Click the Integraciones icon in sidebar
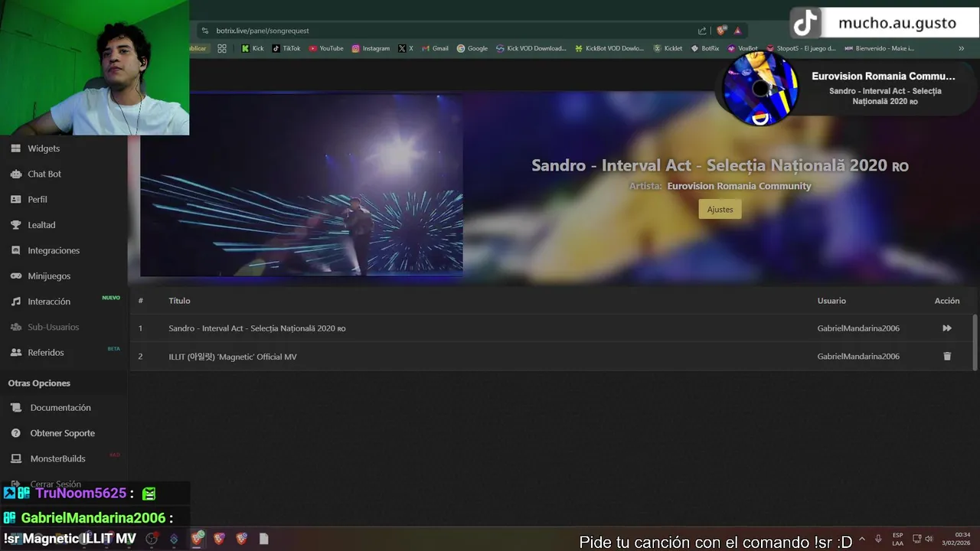980x551 pixels. coord(15,250)
